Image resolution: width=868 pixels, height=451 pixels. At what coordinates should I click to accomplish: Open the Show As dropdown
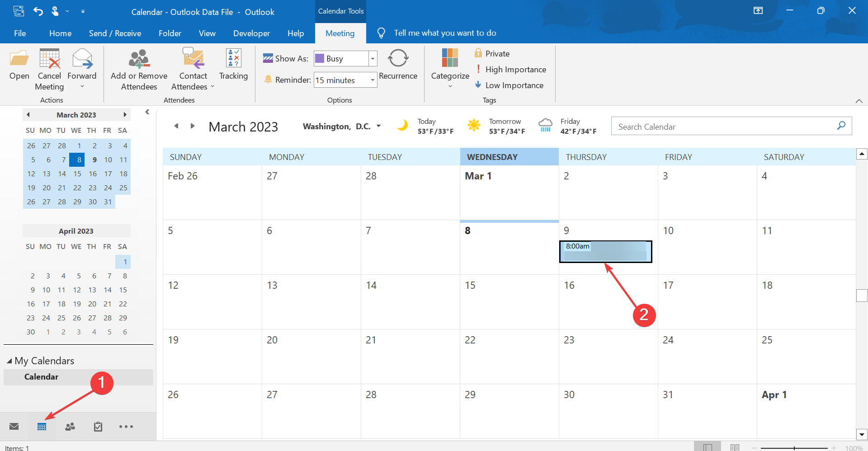372,58
